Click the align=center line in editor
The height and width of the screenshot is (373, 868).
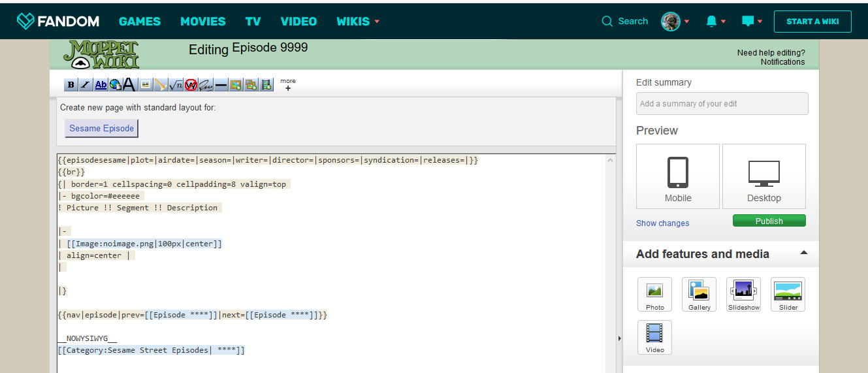point(96,255)
